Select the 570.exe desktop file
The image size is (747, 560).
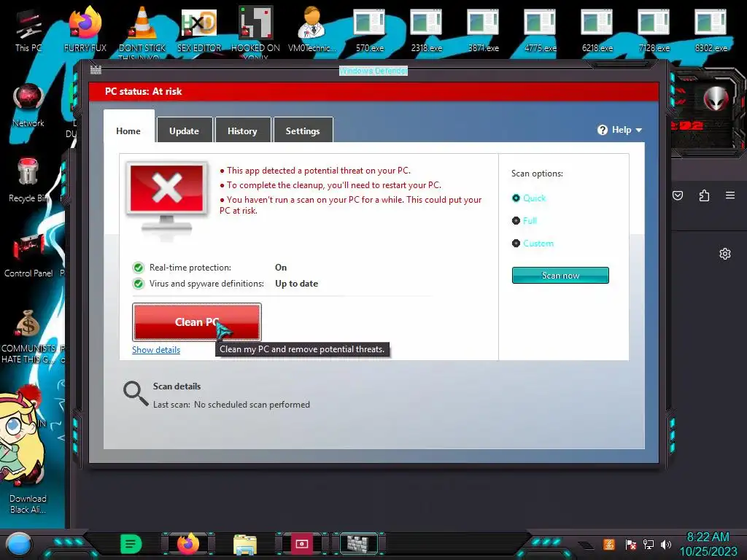click(370, 29)
